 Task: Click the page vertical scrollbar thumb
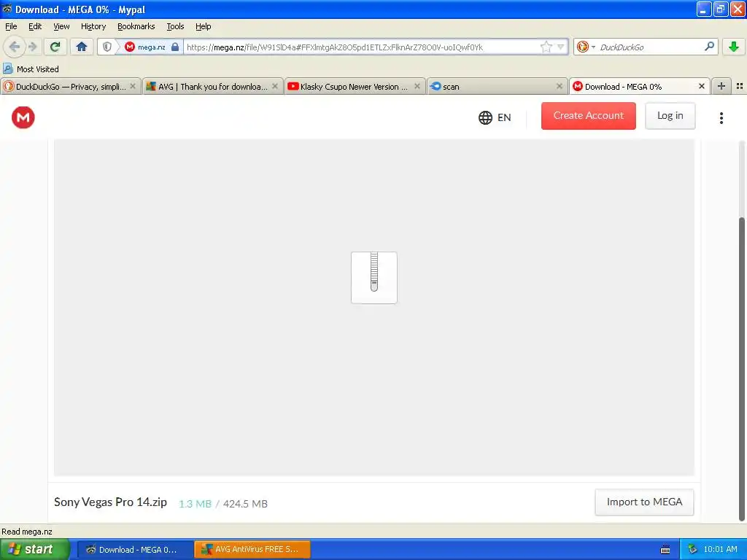(x=742, y=369)
